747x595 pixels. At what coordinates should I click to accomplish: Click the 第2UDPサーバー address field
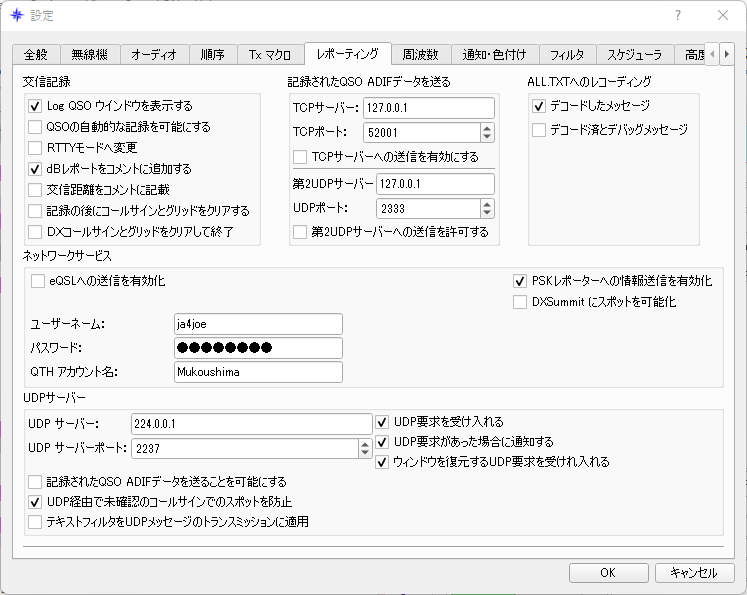[x=435, y=184]
